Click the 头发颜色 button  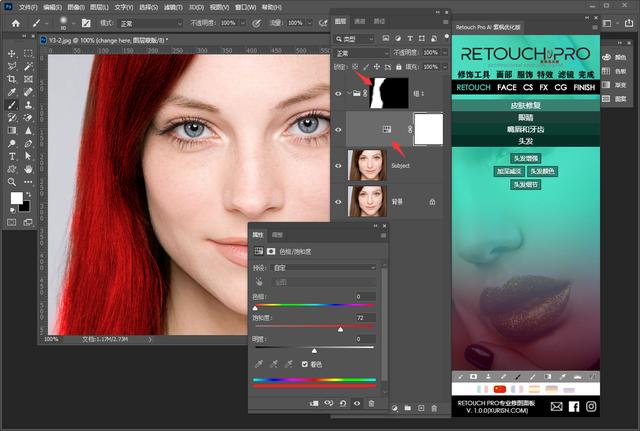(x=542, y=171)
